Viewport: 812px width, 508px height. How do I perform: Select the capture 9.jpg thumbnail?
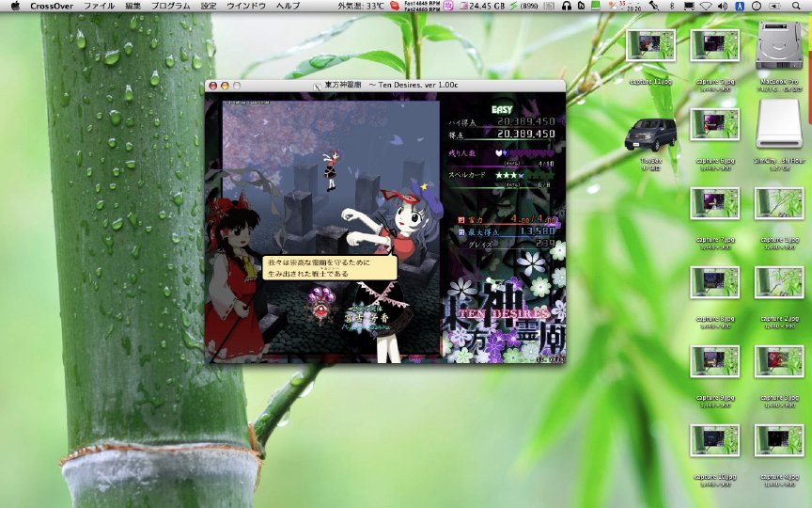pyautogui.click(x=714, y=361)
